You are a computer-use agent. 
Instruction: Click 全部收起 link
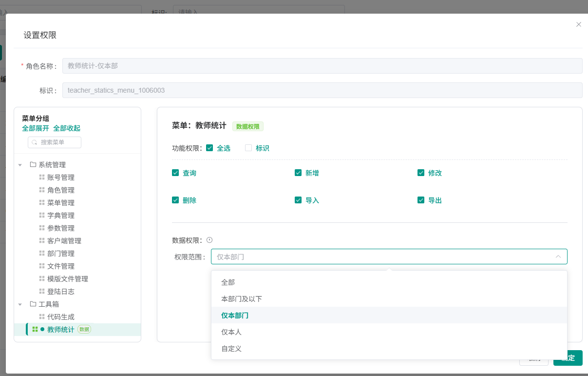tap(67, 128)
